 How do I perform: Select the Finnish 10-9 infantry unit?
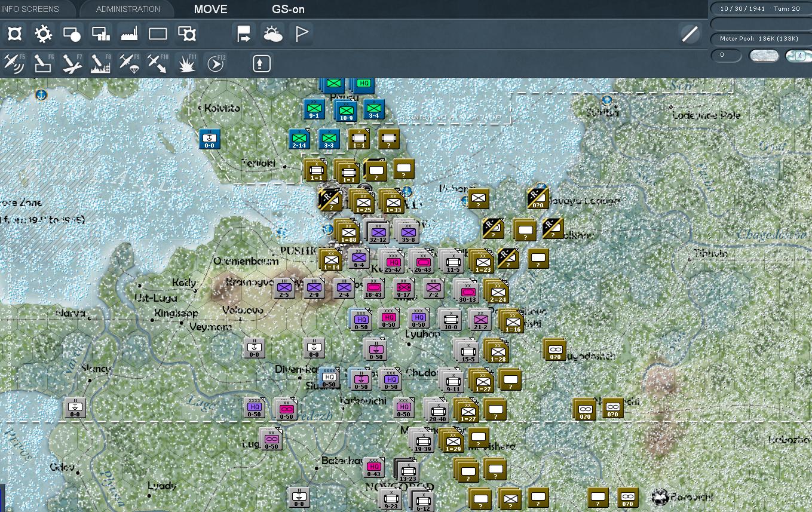[345, 111]
